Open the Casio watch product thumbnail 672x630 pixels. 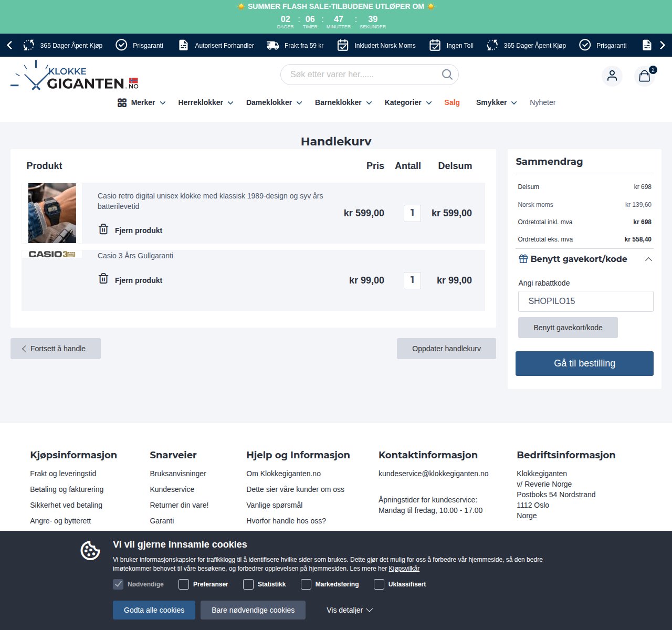pos(52,213)
